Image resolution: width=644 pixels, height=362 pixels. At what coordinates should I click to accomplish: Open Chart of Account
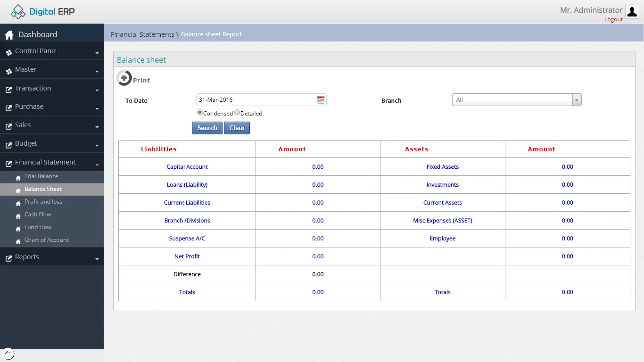pyautogui.click(x=47, y=240)
